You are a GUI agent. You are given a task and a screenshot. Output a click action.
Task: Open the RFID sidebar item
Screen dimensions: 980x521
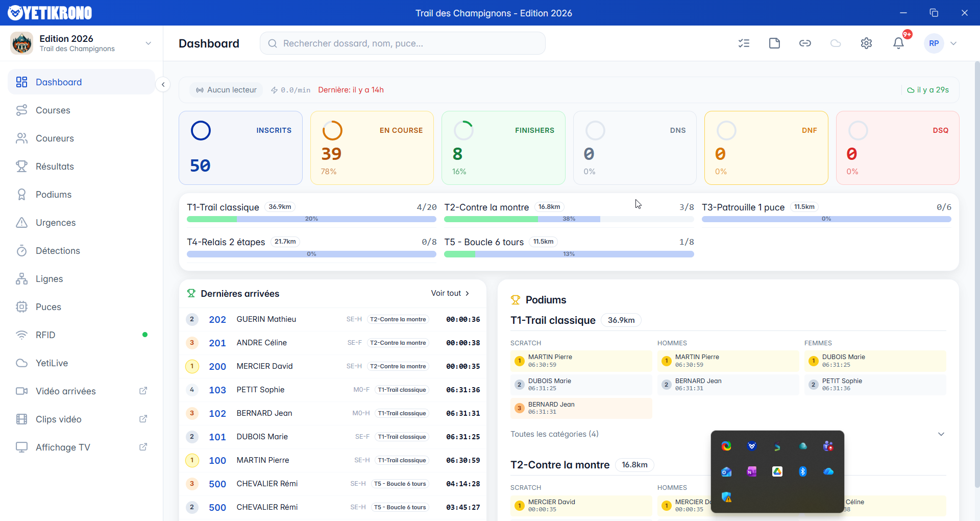pyautogui.click(x=45, y=335)
